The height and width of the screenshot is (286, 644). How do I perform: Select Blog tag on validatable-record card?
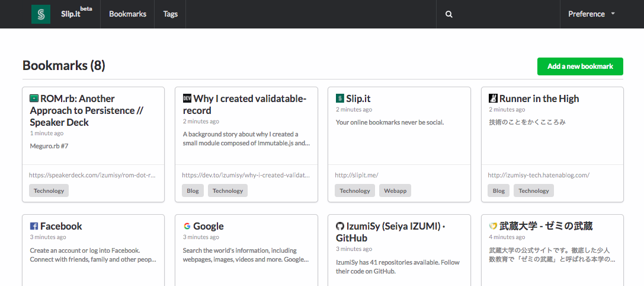[x=193, y=190]
